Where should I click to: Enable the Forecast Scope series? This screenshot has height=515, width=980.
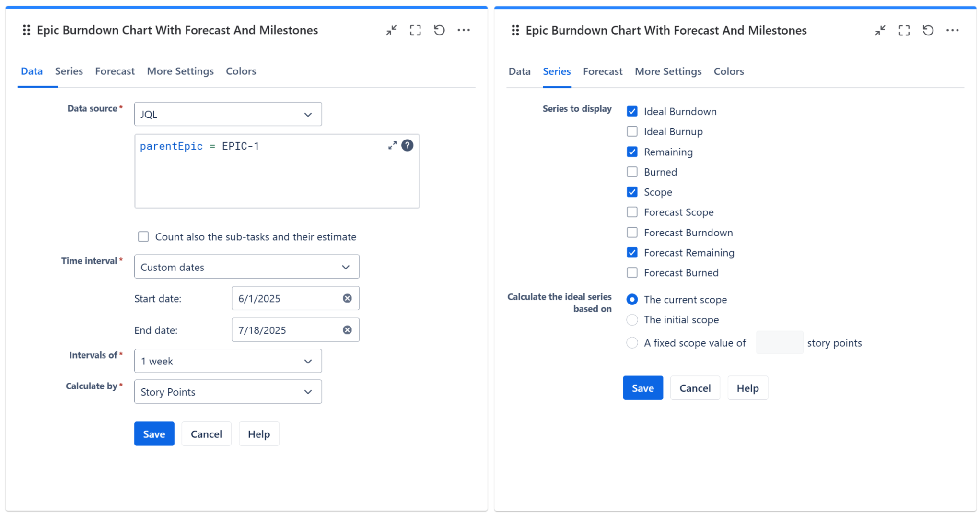point(632,212)
